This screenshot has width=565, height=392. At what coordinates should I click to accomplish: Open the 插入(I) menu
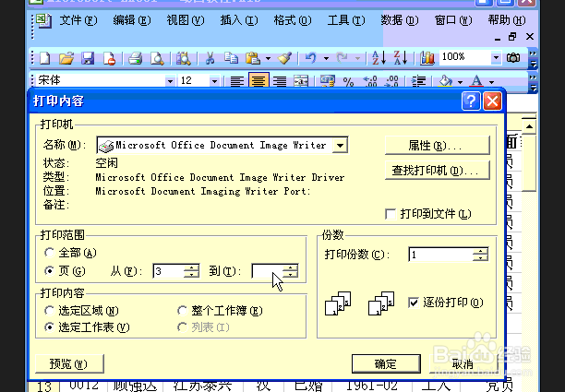(x=239, y=20)
